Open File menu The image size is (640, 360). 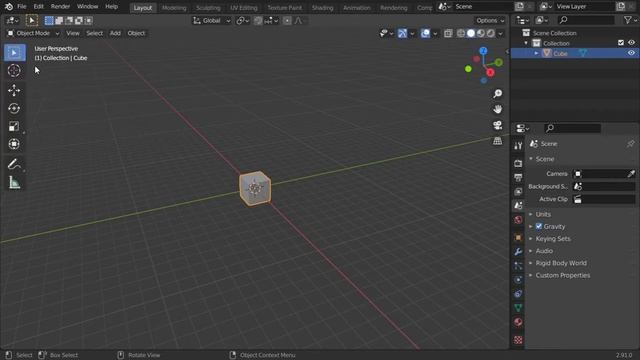[x=22, y=7]
